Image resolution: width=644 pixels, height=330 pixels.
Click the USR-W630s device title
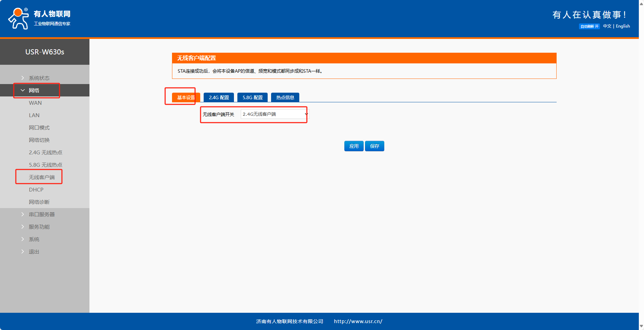coord(45,52)
